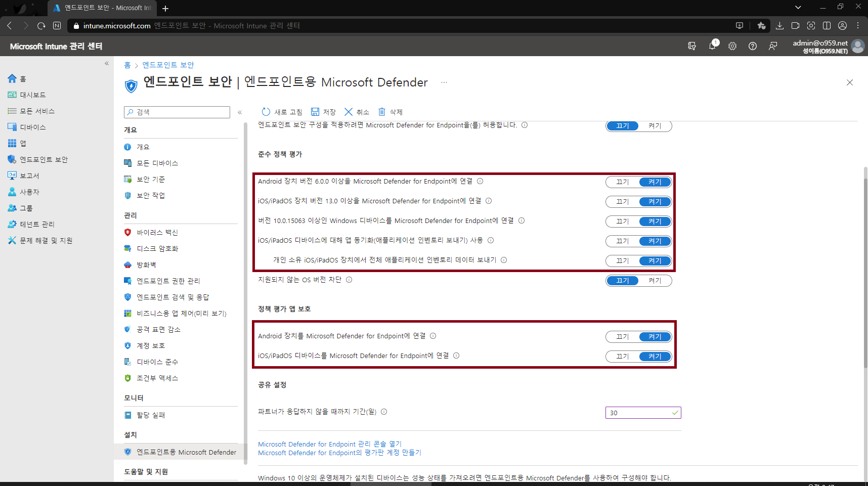Collapse the blade menu with chevron

(x=240, y=112)
